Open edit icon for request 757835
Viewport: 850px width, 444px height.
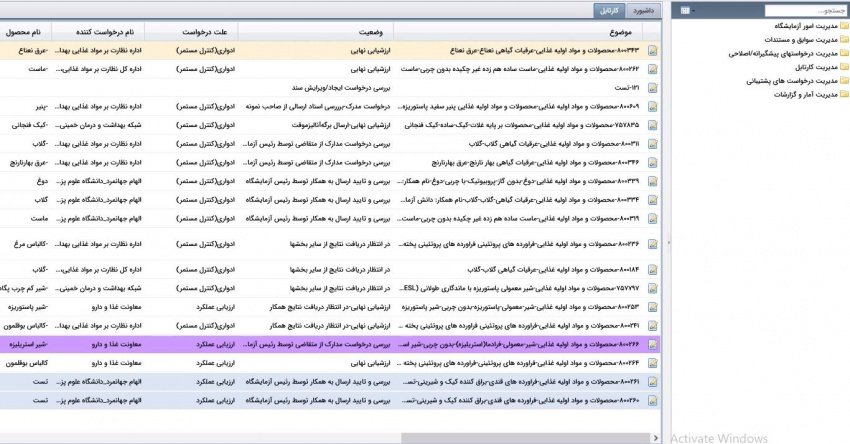click(653, 125)
